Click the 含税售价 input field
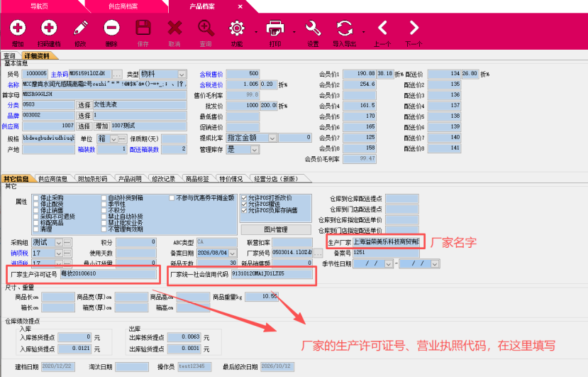588x377 pixels. (243, 74)
